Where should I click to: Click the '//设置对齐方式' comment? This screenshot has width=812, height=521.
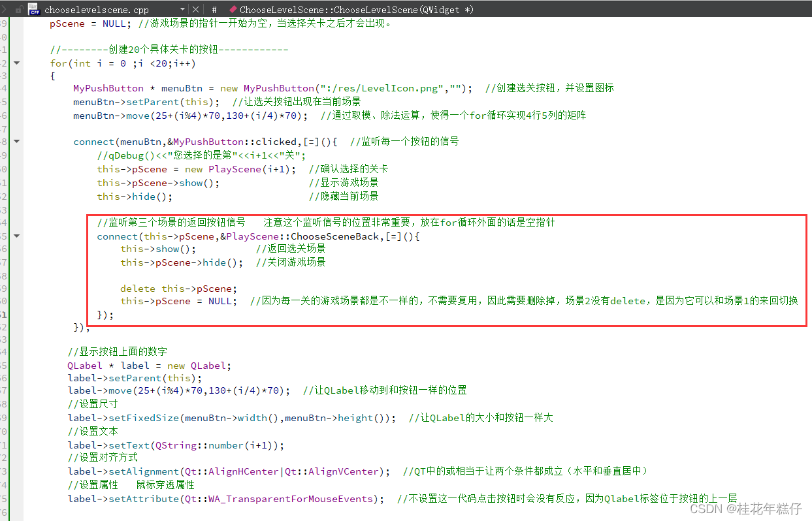pyautogui.click(x=103, y=458)
